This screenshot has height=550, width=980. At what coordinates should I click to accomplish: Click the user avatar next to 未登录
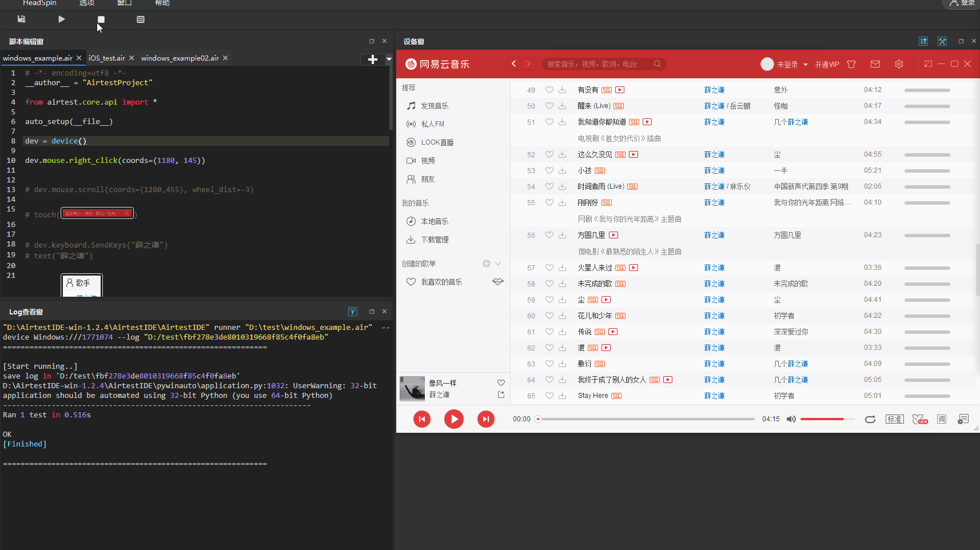[x=767, y=64]
